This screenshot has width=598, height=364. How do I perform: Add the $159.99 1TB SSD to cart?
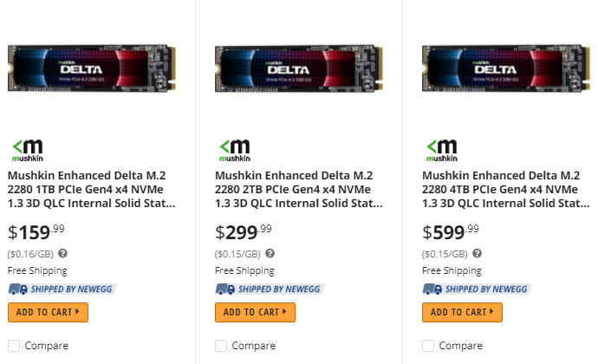[x=49, y=312]
